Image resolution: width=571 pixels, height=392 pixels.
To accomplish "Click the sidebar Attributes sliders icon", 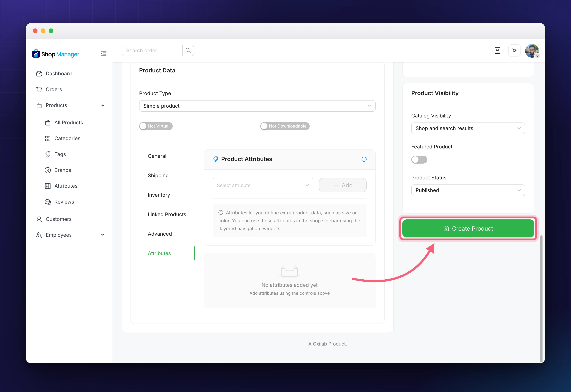I will point(48,186).
